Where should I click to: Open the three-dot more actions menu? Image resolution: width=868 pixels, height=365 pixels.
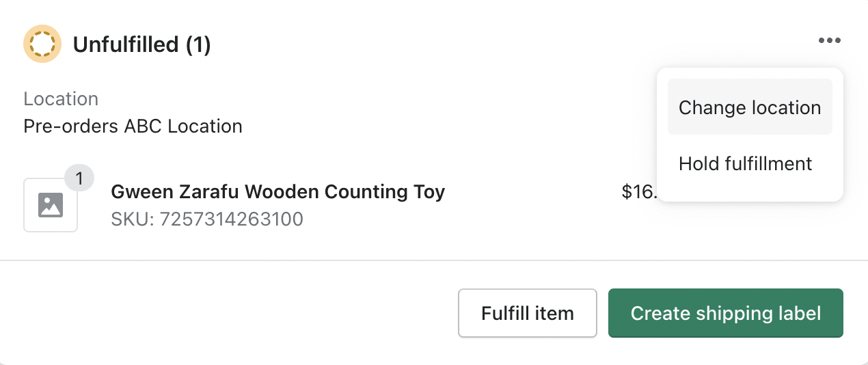[x=829, y=41]
